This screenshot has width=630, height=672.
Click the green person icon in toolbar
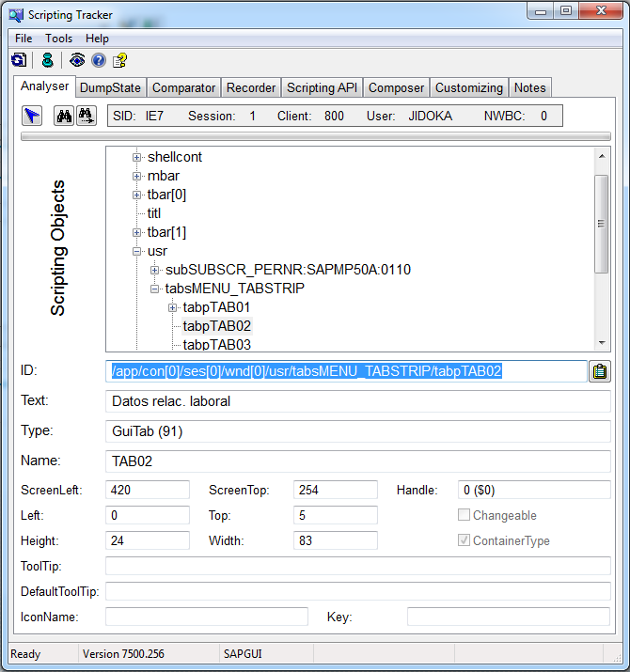click(47, 60)
